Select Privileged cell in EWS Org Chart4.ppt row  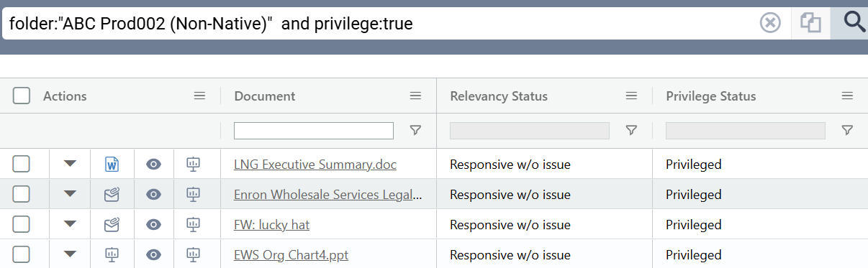pos(760,254)
